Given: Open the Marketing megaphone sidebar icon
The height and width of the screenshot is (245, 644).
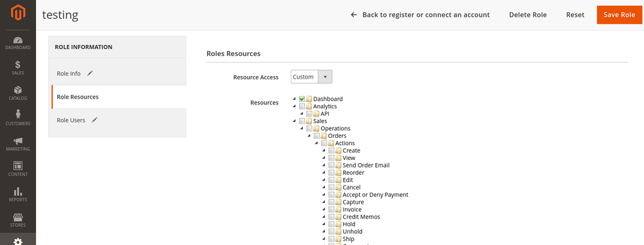Looking at the screenshot, I should (18, 141).
